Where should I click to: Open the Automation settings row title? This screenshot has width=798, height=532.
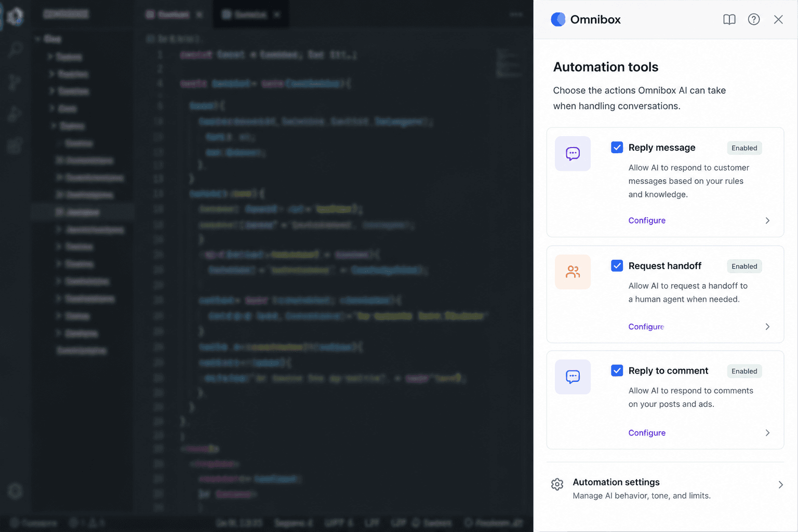point(616,482)
